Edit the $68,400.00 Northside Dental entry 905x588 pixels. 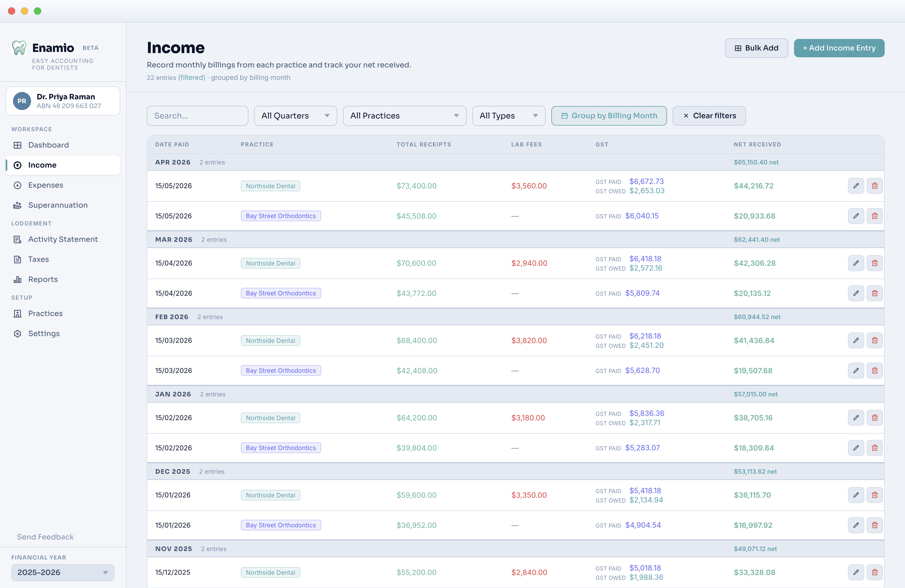point(856,340)
